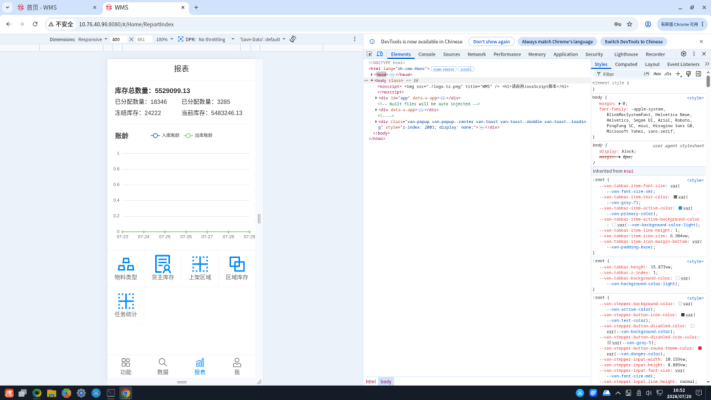
Task: Click the DPR device pixel ratio icon
Action: coord(181,39)
